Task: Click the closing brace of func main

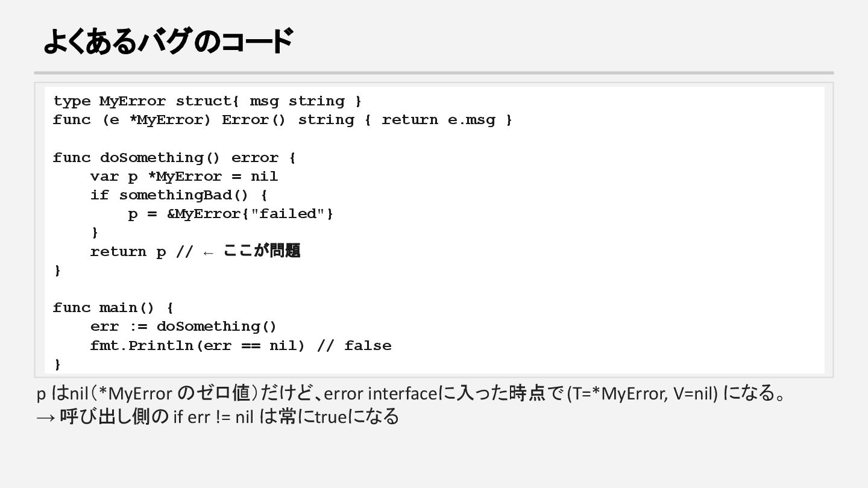Action: 58,364
